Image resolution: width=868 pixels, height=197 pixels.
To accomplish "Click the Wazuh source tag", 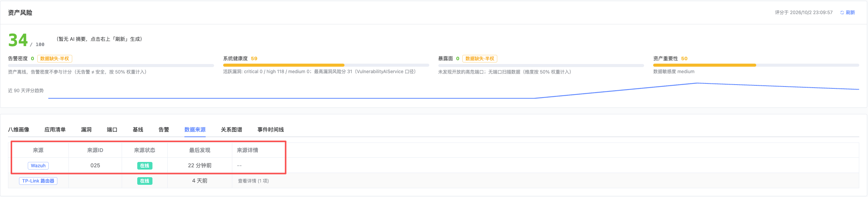I will coord(38,166).
